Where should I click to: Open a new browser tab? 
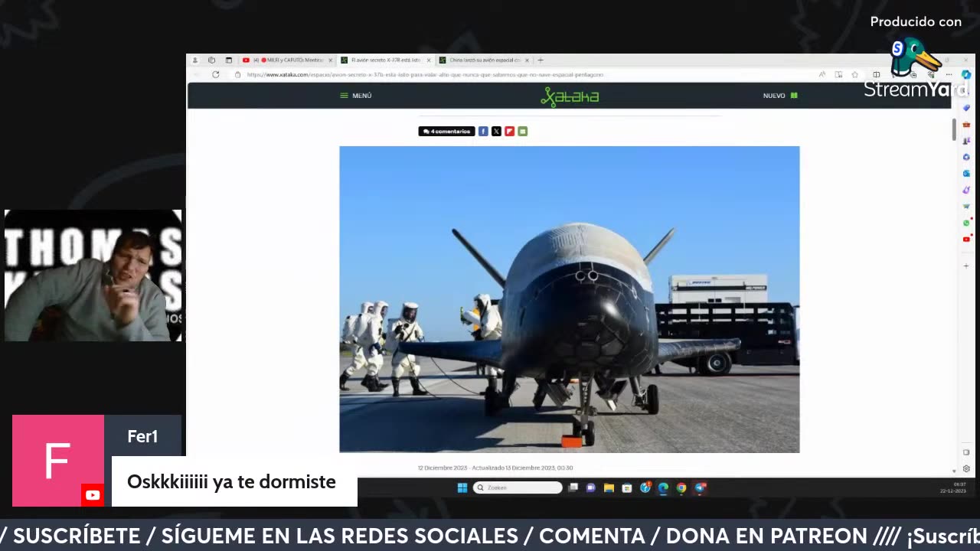[x=541, y=60]
